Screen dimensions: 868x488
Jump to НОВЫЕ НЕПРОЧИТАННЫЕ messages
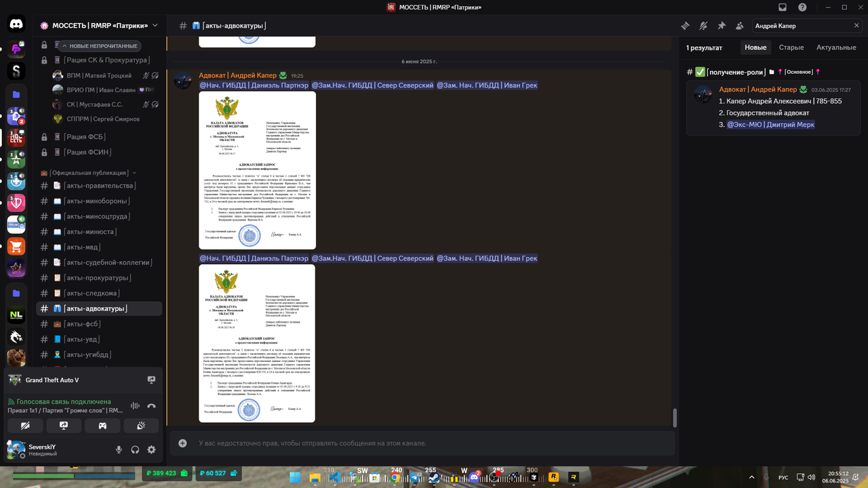point(99,46)
